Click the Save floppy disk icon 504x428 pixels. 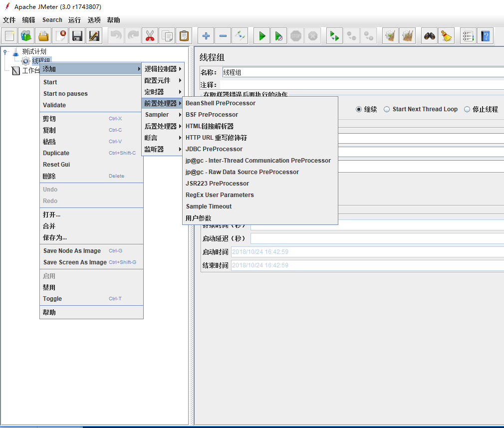(77, 36)
